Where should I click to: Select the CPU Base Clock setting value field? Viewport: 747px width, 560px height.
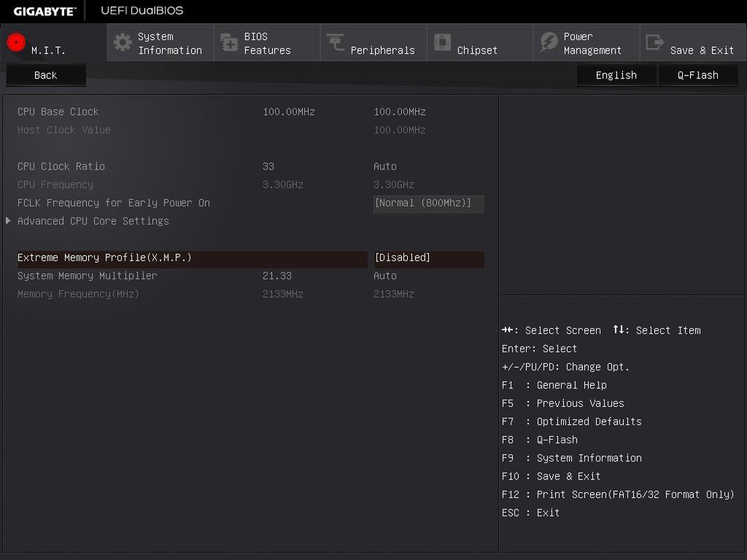click(x=400, y=112)
